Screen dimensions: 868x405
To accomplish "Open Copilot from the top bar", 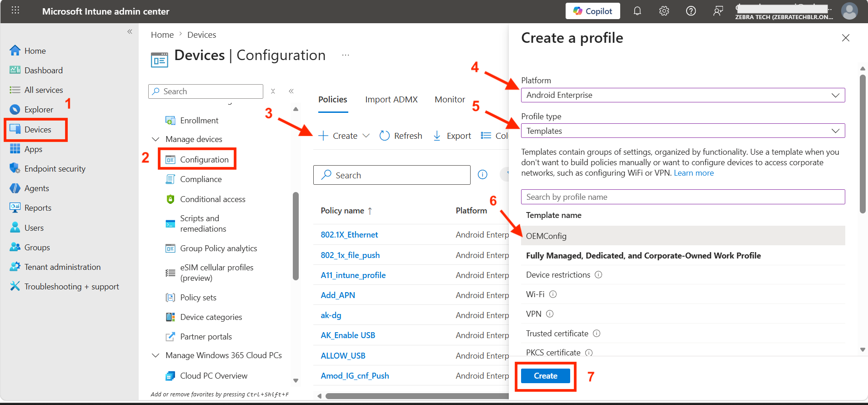I will [592, 11].
